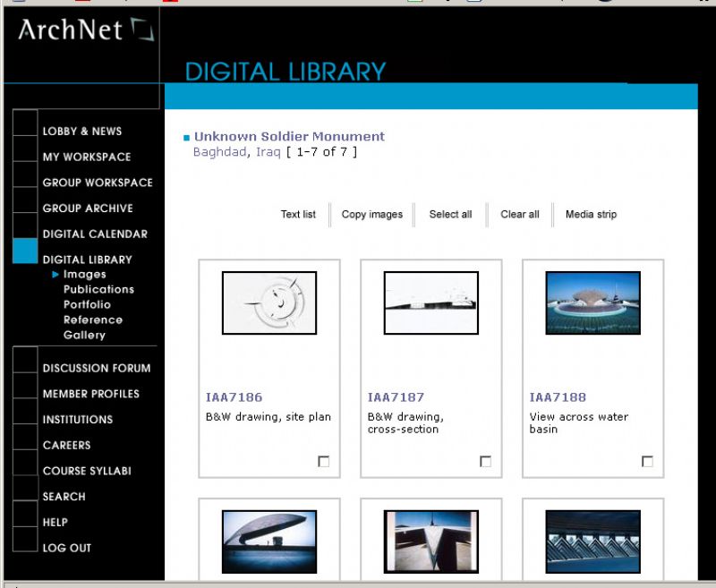Click blue arrow beside Images

[55, 275]
